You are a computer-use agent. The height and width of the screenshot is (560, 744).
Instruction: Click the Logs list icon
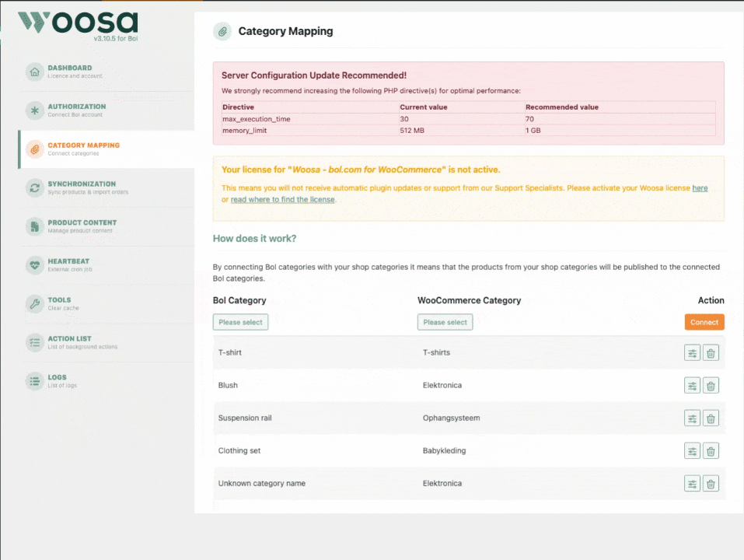(35, 381)
